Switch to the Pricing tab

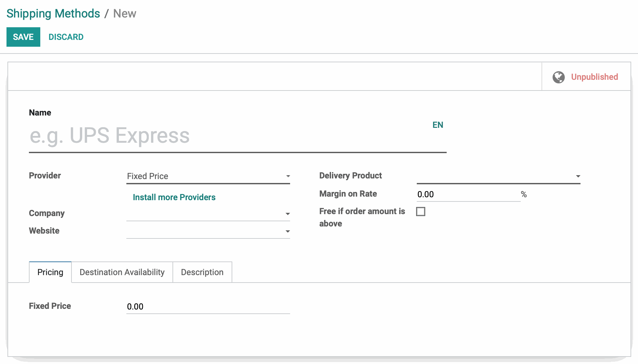coord(50,272)
